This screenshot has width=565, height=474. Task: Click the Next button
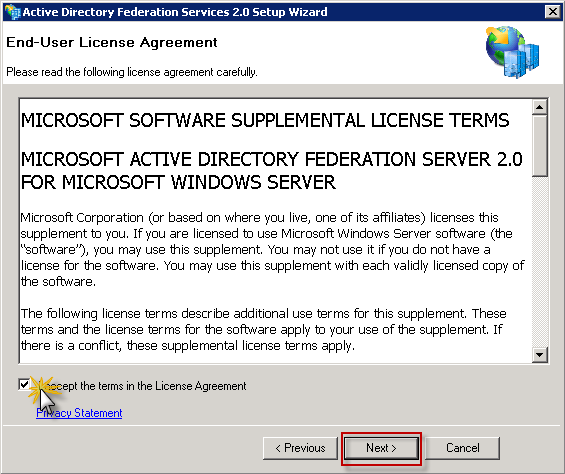click(x=381, y=448)
